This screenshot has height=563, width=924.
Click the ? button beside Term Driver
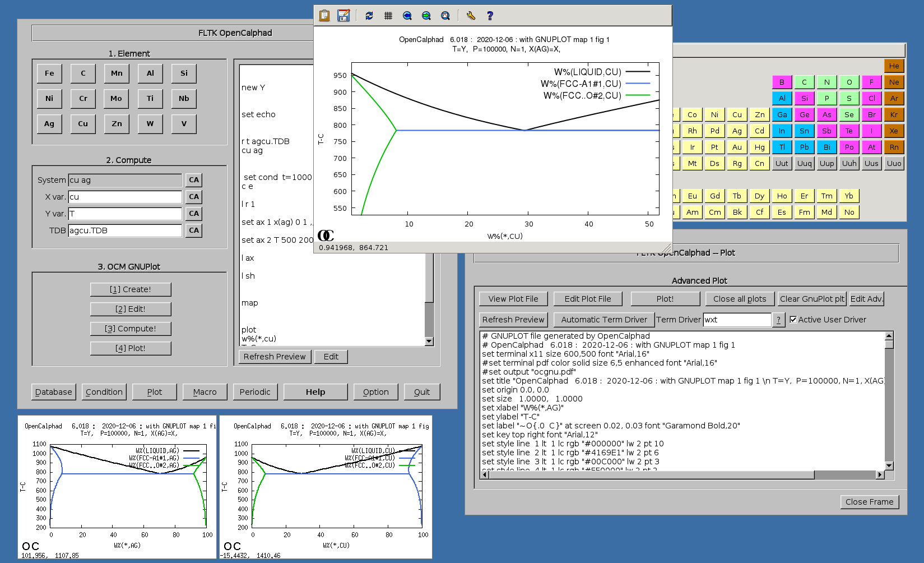778,320
